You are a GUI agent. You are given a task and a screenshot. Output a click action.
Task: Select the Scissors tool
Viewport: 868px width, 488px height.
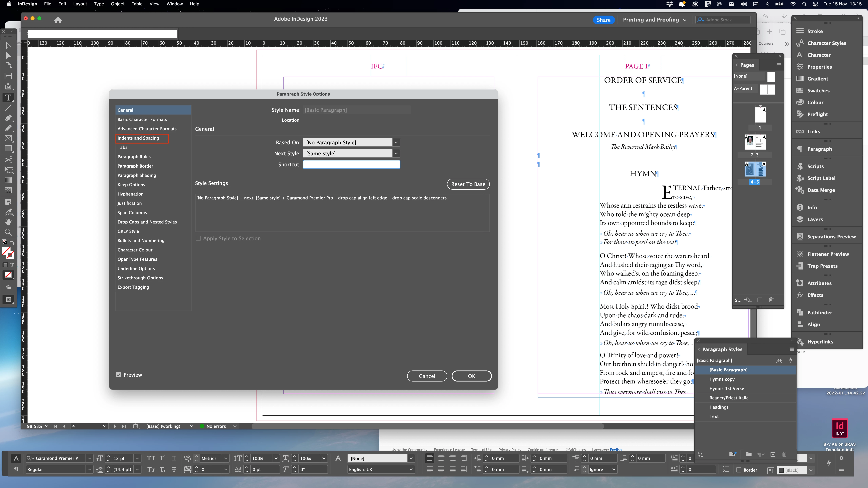click(x=8, y=160)
